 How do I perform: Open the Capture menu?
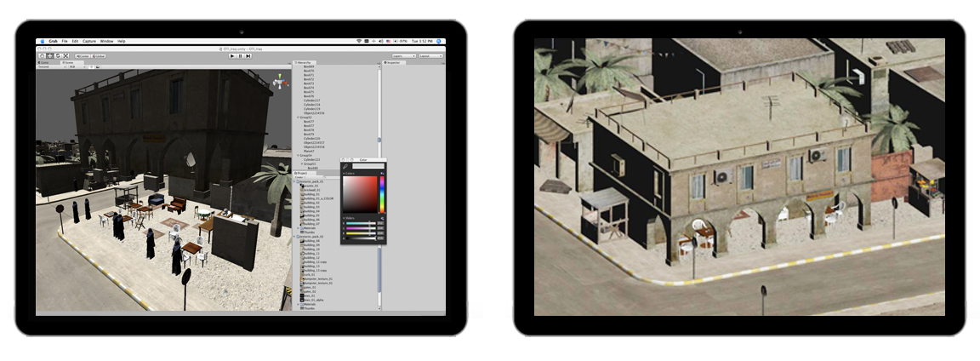pos(89,41)
